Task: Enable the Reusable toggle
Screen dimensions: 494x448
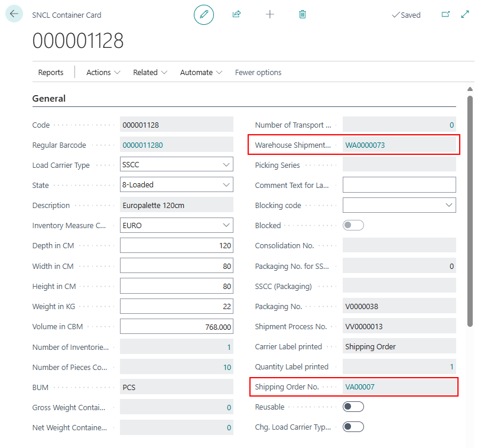Action: click(x=353, y=407)
